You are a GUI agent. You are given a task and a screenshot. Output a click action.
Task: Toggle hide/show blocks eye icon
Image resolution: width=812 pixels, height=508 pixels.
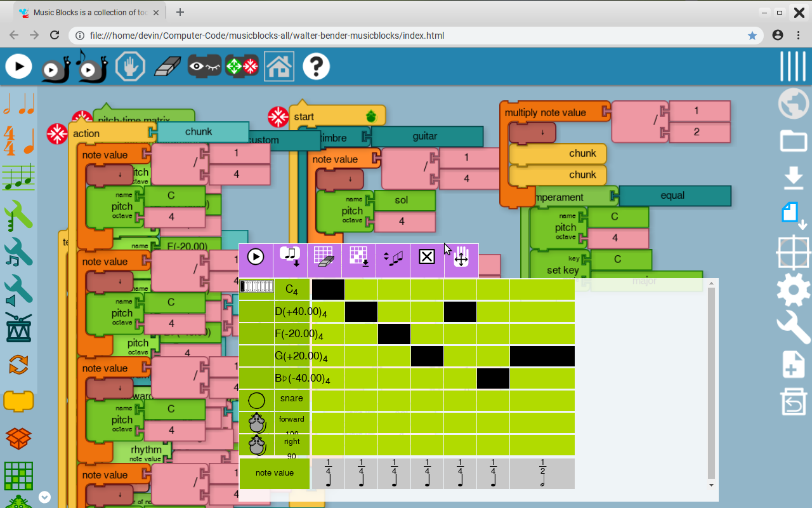click(204, 66)
